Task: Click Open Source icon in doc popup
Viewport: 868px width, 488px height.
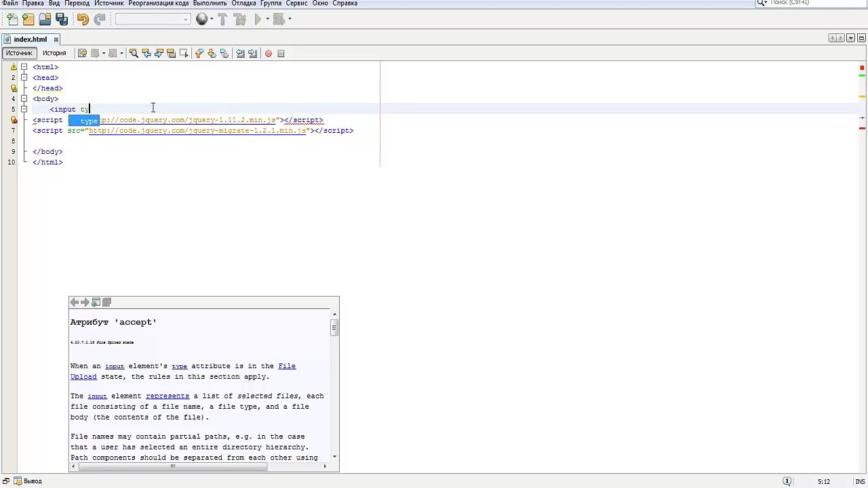Action: pos(106,302)
